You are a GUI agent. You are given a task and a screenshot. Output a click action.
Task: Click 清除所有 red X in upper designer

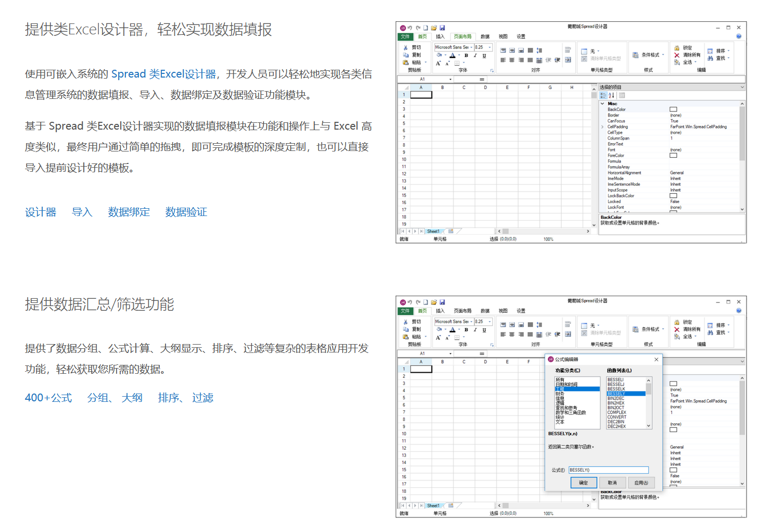click(677, 55)
